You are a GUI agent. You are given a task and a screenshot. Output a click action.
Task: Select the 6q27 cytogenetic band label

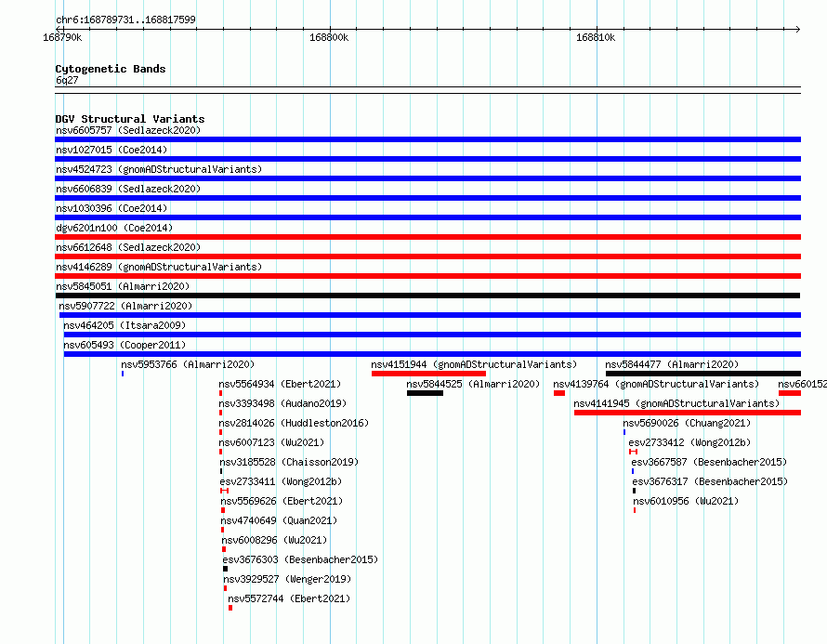coord(67,80)
